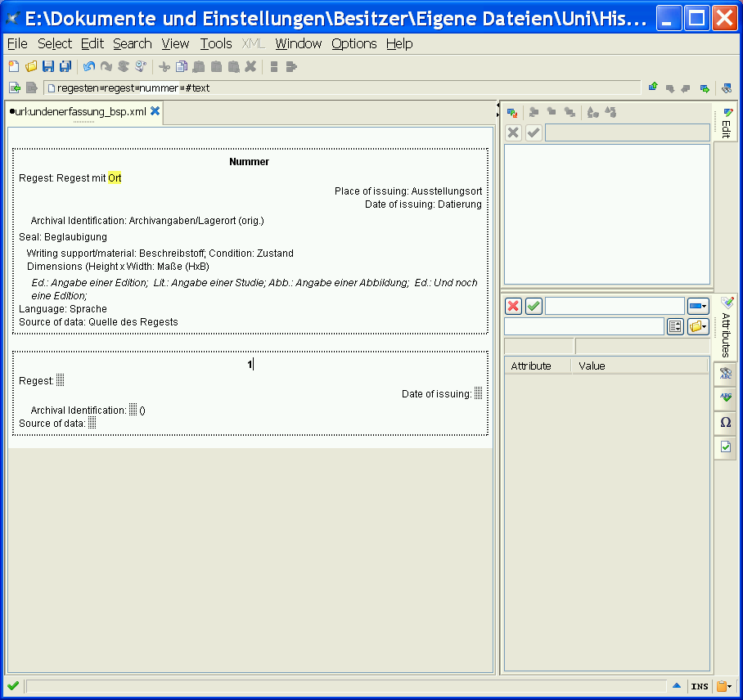Open the clipboard dropdown in the status bar
Screen dimensions: 743x700
723,686
